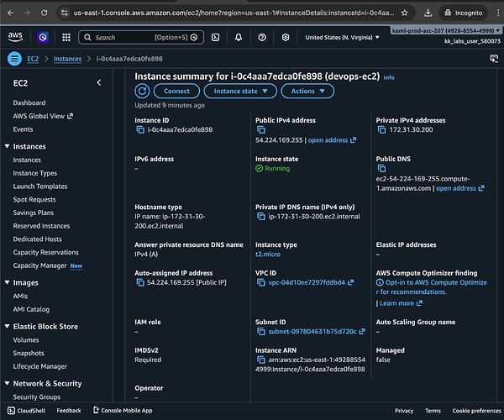This screenshot has width=504, height=420.
Task: Open the Actions dropdown
Action: 308,91
